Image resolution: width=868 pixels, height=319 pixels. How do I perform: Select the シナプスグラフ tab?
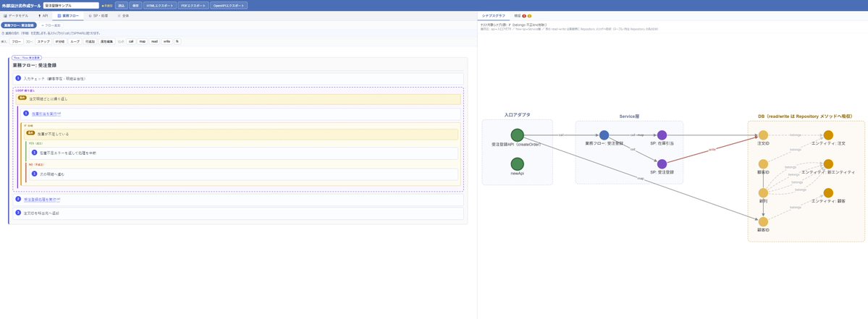pyautogui.click(x=493, y=16)
